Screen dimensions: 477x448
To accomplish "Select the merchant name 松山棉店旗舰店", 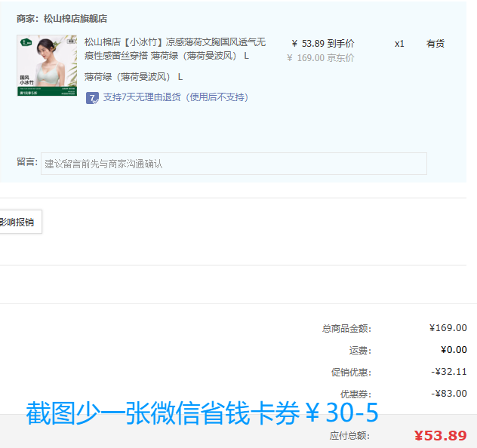I will point(75,19).
